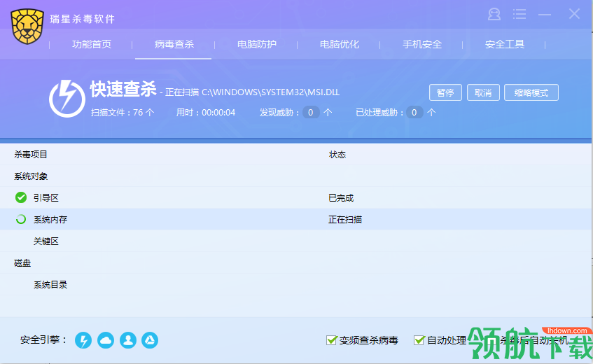
Task: Switch to 缩略模式 compact view
Action: coord(531,92)
